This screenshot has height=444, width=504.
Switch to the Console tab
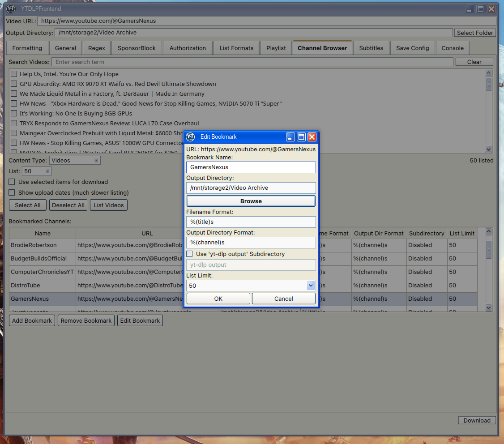[x=452, y=48]
